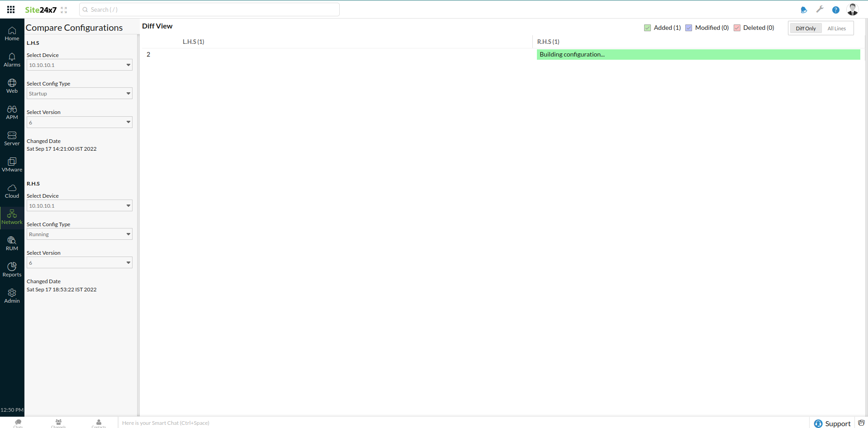Select the Diff Only view

805,28
